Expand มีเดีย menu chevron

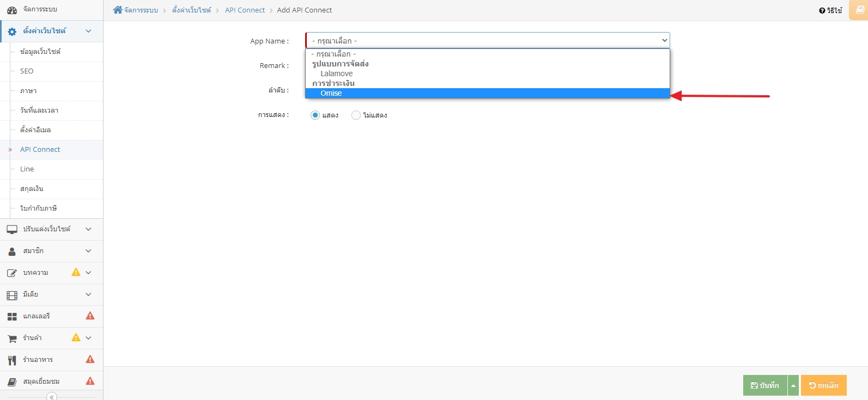(88, 294)
